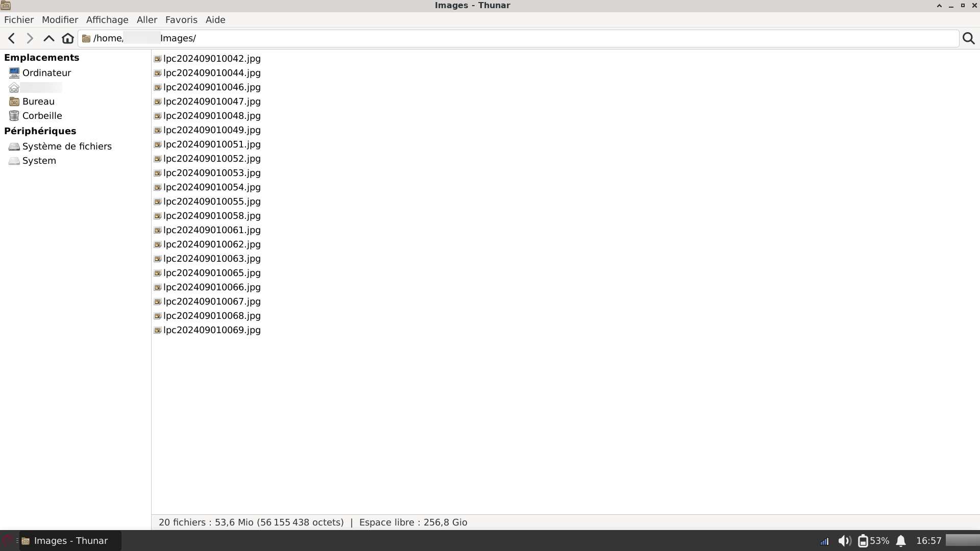Open the Fichier menu
The image size is (980, 551).
pos(19,20)
